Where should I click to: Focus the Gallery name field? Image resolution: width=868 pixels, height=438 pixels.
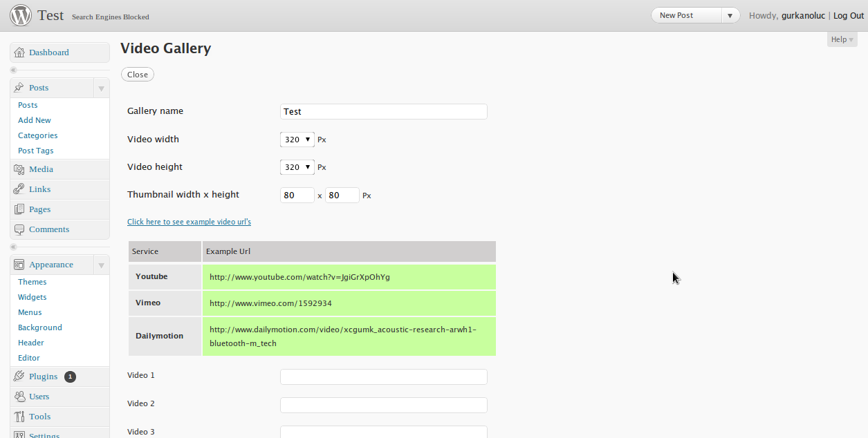click(x=384, y=111)
